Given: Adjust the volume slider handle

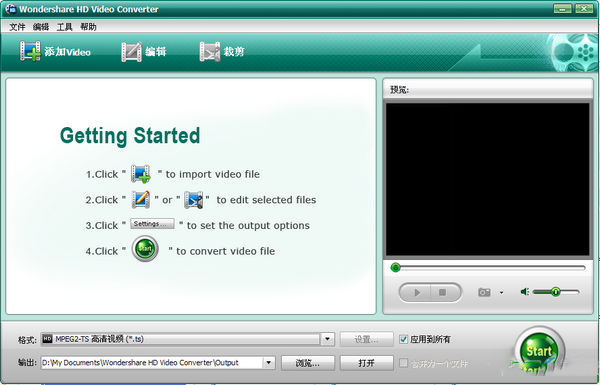Looking at the screenshot, I should click(556, 292).
